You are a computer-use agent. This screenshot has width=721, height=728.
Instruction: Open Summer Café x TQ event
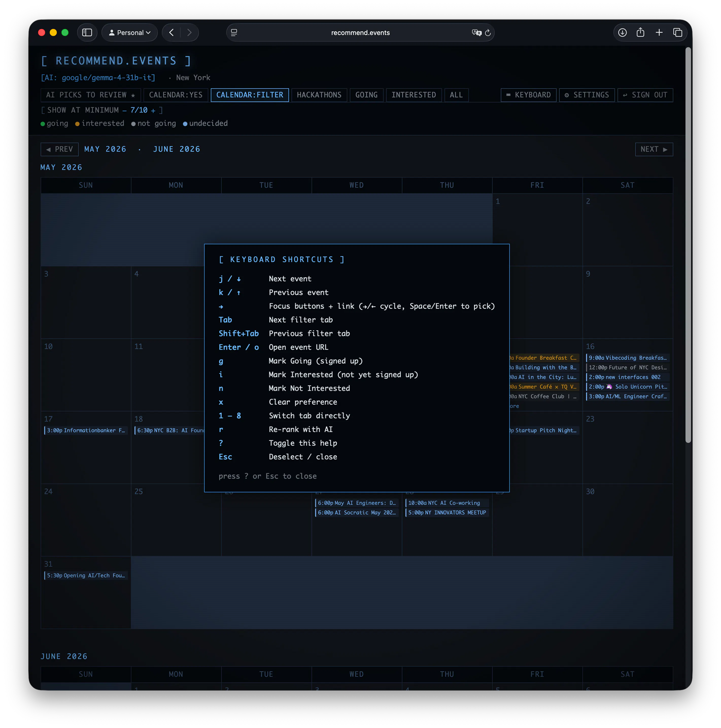tap(544, 387)
